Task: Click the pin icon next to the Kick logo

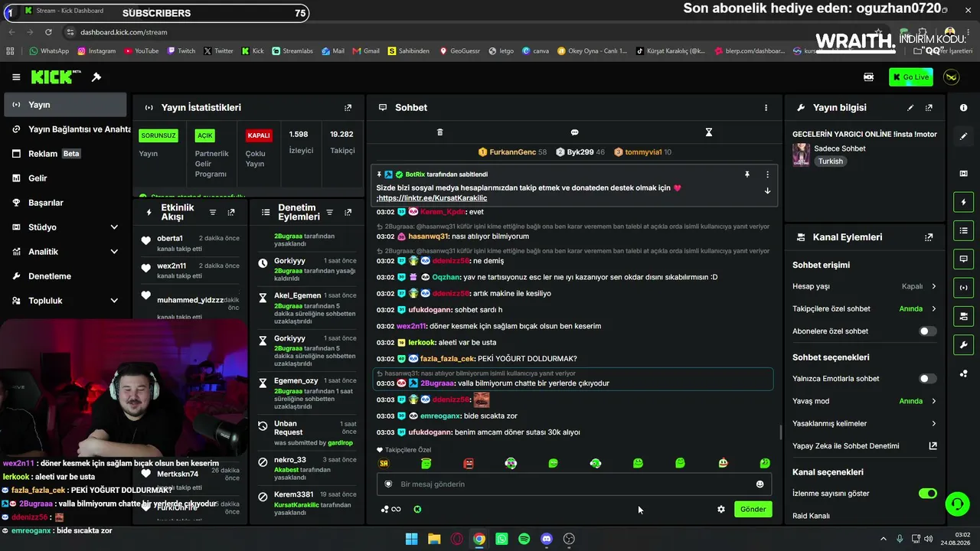Action: [x=96, y=77]
